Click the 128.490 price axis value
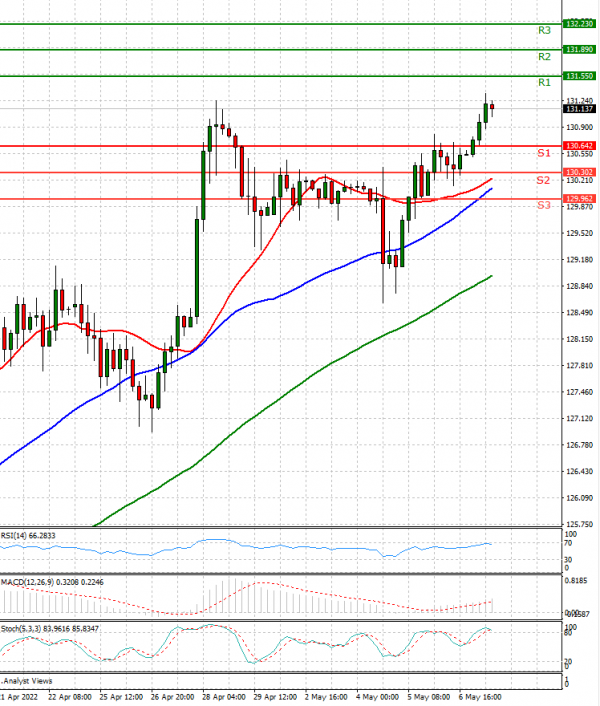Viewport: 600px width, 706px height. [x=579, y=313]
